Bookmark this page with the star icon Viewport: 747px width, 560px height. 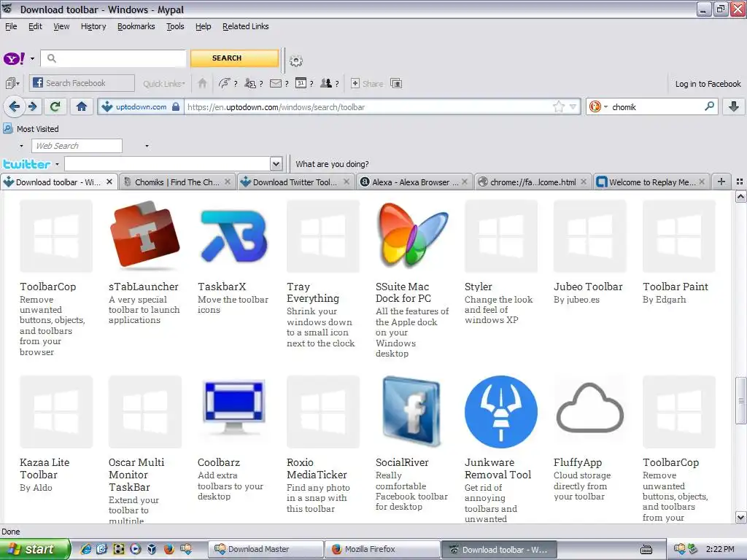click(x=558, y=106)
